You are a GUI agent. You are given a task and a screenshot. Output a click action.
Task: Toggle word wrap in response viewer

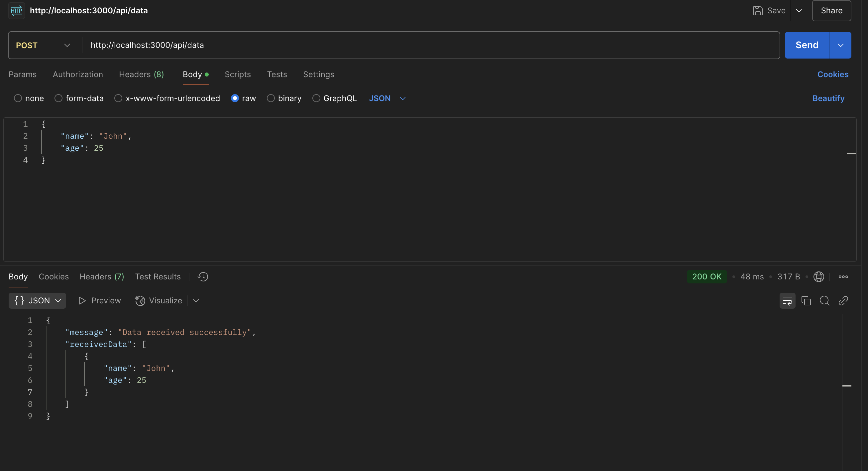pos(788,301)
